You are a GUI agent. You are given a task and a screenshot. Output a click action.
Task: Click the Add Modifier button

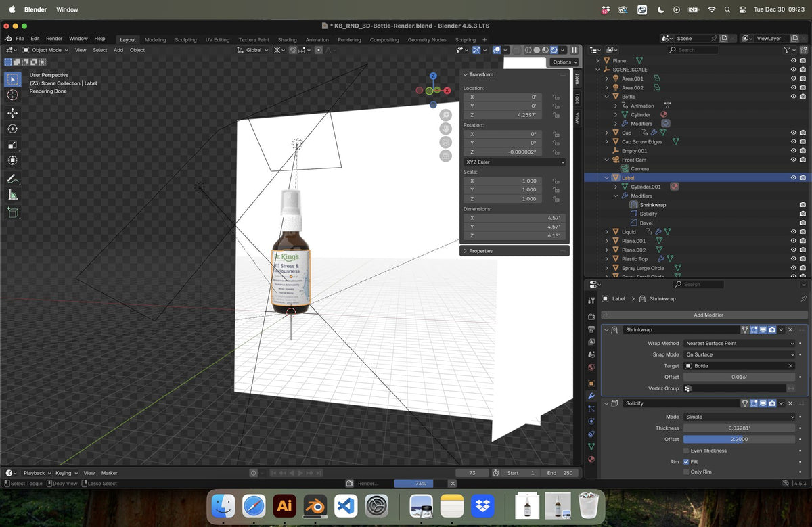point(704,315)
